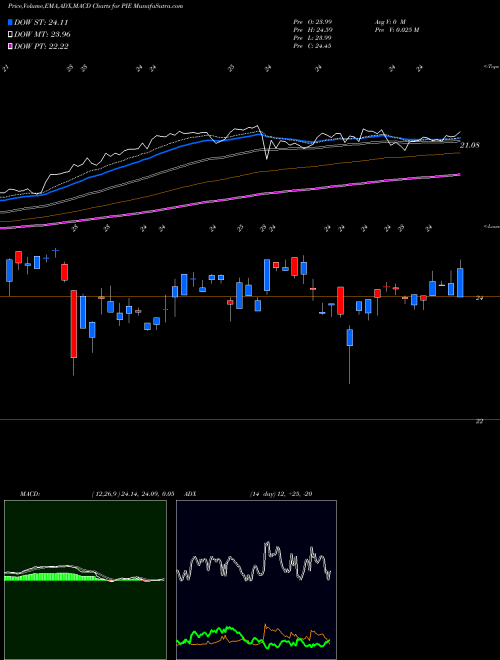Select the 'DOW MT: 23.96' legend text
This screenshot has width=500, height=660.
[42, 35]
